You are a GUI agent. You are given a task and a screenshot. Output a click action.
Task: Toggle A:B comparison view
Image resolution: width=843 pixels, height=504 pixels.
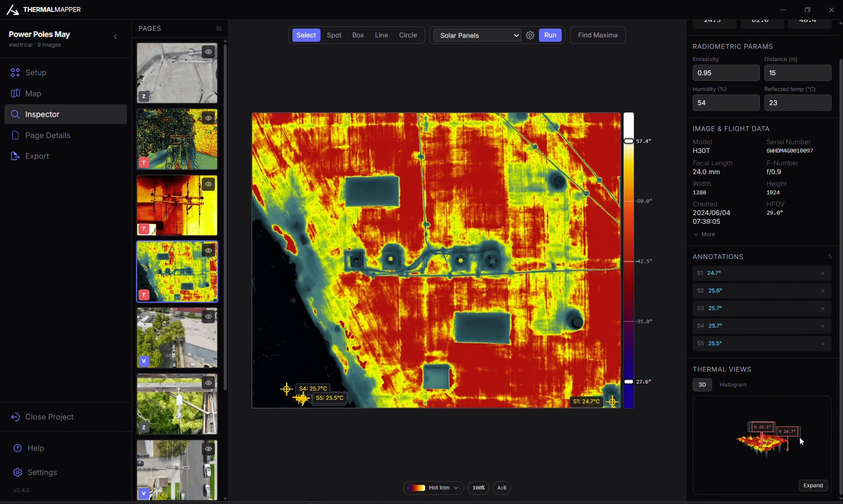(502, 488)
